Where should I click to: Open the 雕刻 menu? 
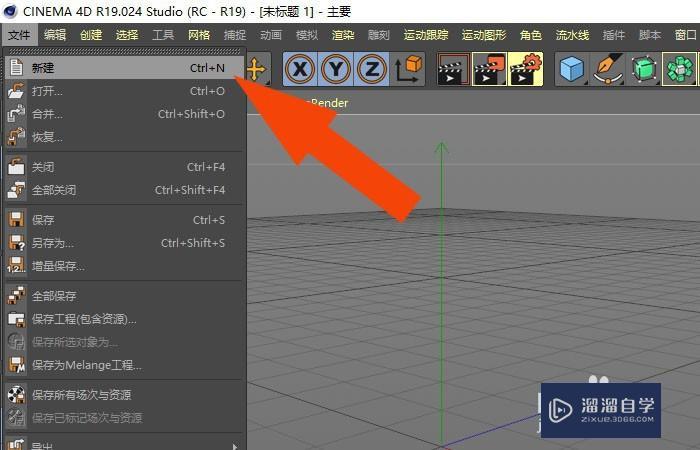point(379,35)
